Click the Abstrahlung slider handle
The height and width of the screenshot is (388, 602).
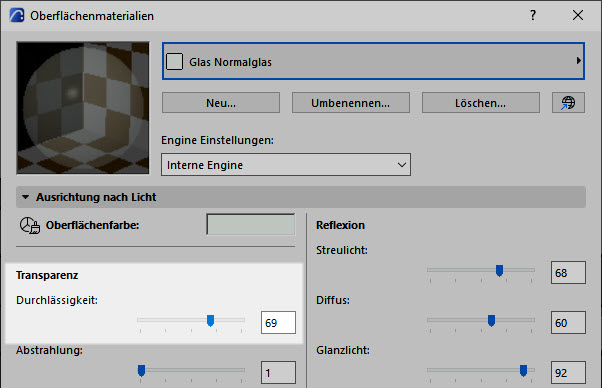point(141,370)
